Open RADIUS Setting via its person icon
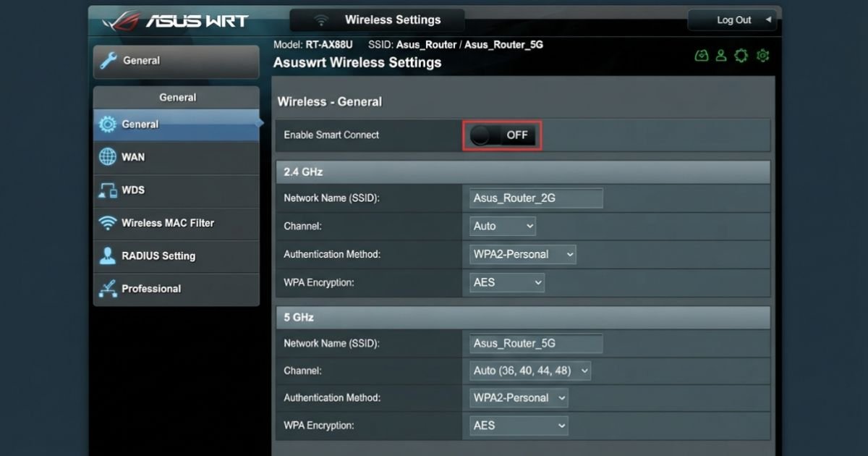The image size is (868, 456). 108,256
